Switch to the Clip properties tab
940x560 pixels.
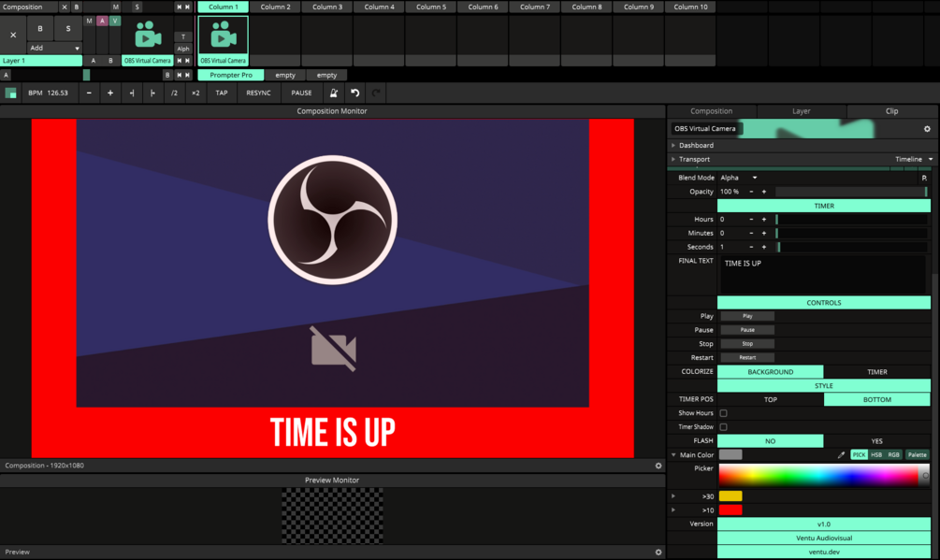point(892,111)
